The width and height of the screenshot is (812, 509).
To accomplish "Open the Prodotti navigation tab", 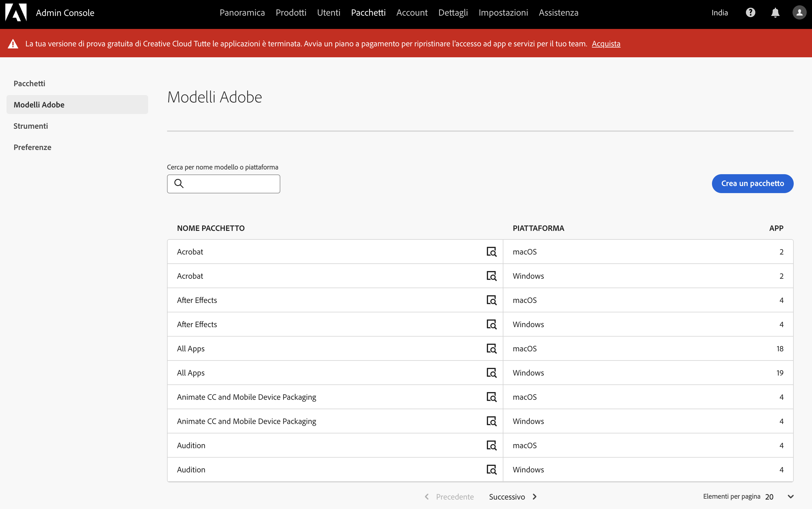I will (291, 12).
